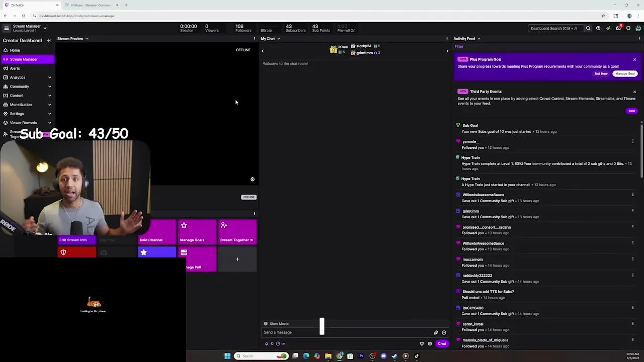
Task: Bookmark the page with the star icon
Action: pyautogui.click(x=603, y=16)
